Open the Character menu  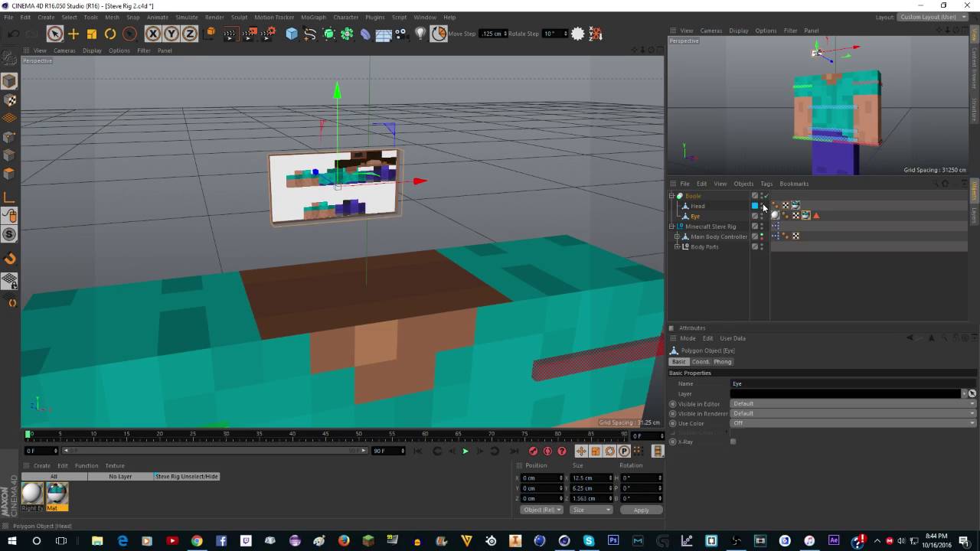click(345, 17)
